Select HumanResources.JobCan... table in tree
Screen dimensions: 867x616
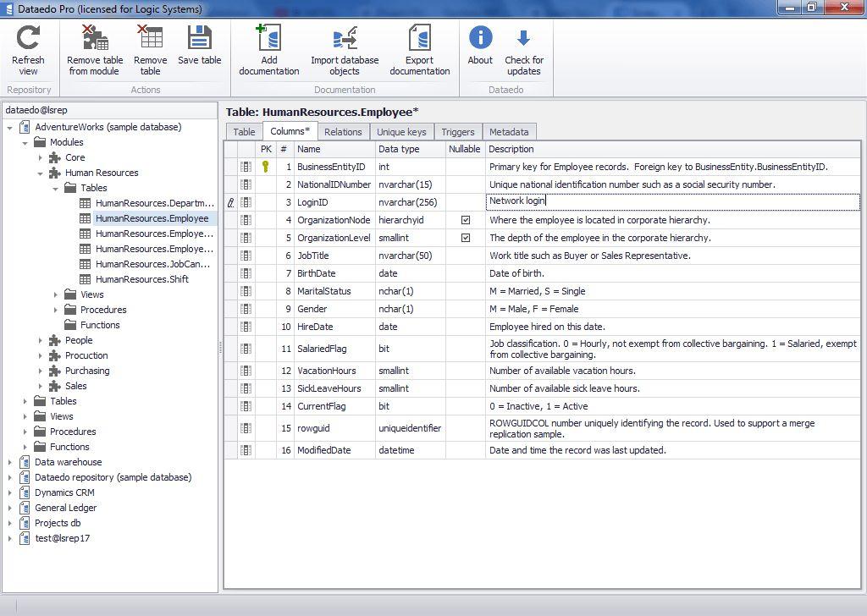pos(152,264)
